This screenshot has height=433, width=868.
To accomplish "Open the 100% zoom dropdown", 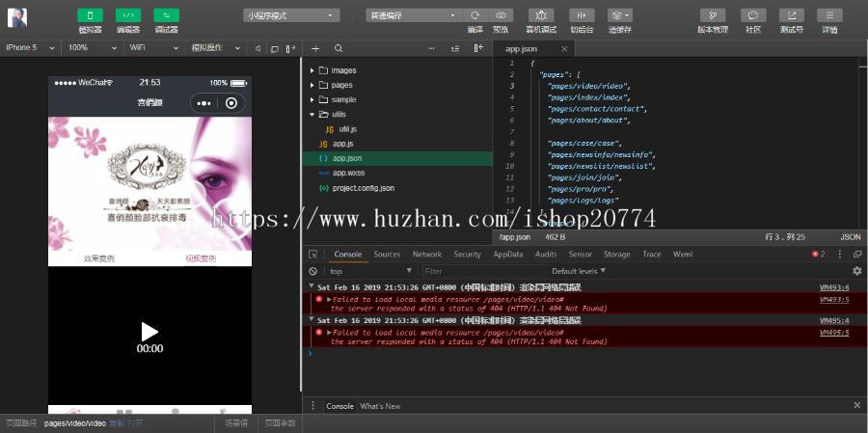I will (x=92, y=48).
